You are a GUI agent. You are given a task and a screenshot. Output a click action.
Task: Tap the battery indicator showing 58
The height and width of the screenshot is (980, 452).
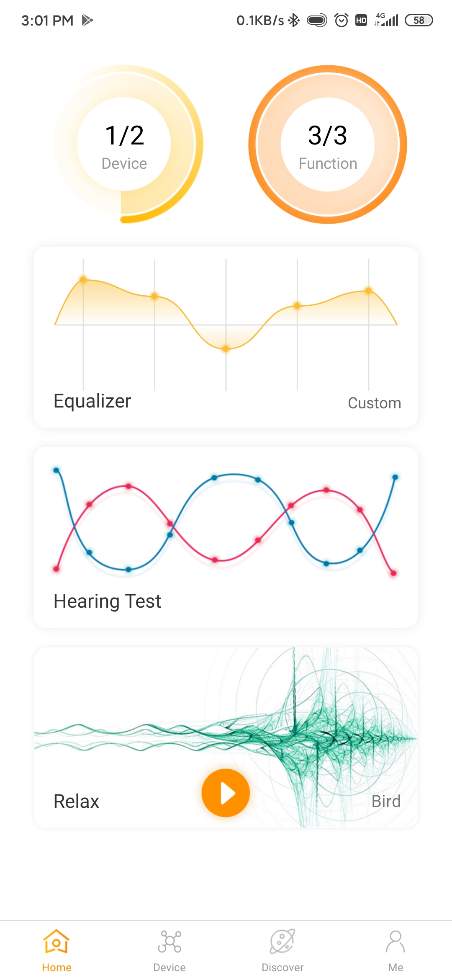[x=419, y=20]
